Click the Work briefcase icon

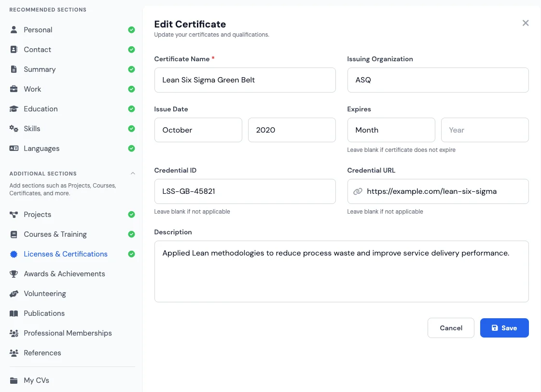14,89
